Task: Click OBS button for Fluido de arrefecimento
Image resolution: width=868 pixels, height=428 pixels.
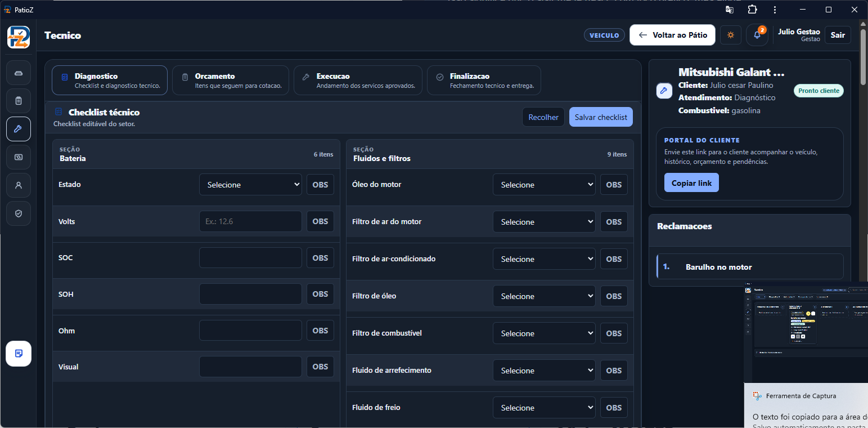Action: [614, 371]
